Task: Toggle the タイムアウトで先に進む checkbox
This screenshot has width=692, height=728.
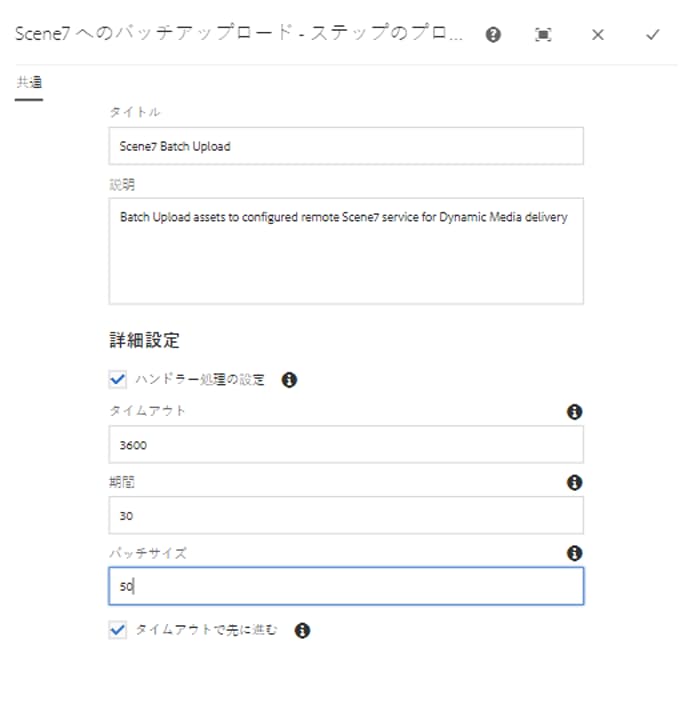Action: pyautogui.click(x=118, y=630)
